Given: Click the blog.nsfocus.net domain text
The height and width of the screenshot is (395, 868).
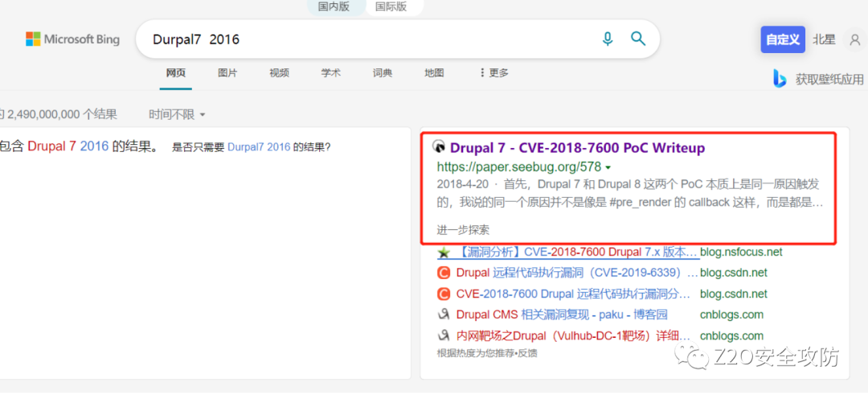Looking at the screenshot, I should click(x=741, y=252).
